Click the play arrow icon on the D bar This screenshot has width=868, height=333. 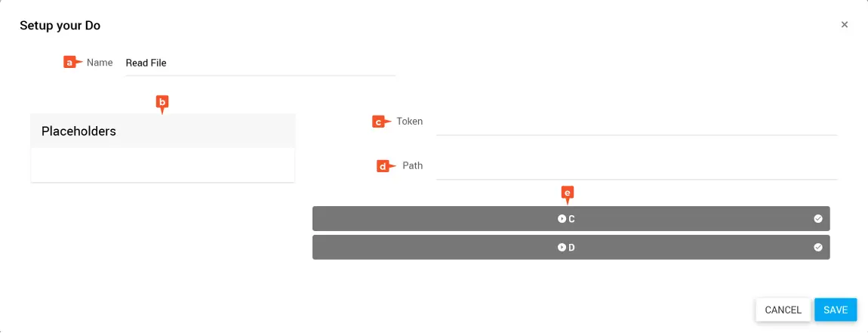562,247
